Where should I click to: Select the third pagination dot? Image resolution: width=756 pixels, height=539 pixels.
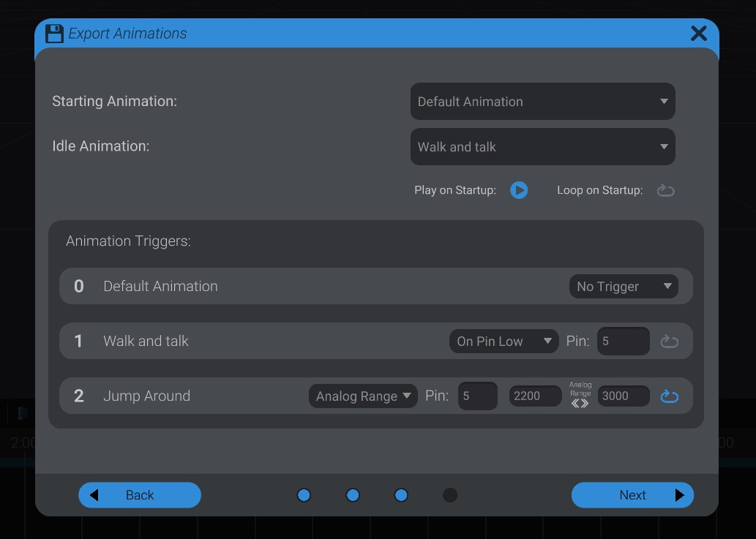[401, 495]
